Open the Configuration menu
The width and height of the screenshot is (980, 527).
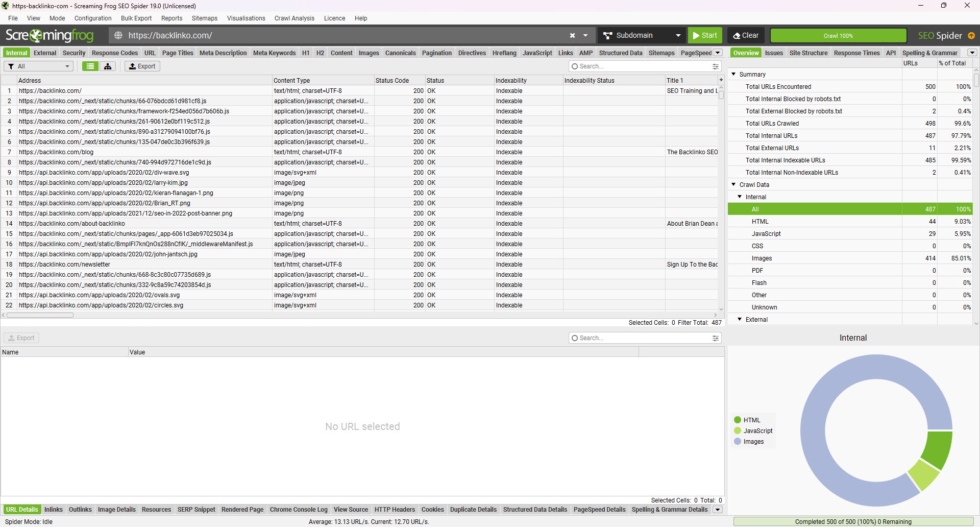[93, 18]
